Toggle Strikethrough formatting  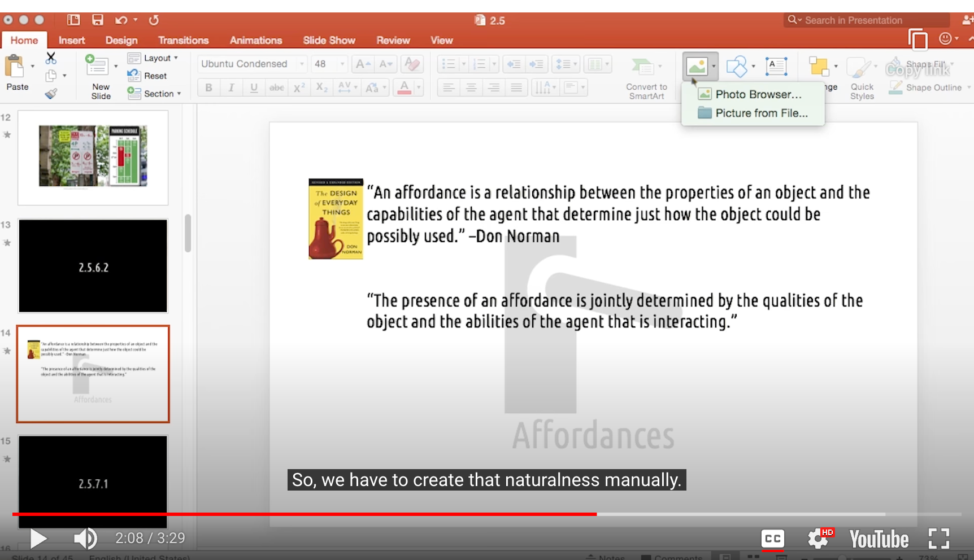click(x=276, y=88)
